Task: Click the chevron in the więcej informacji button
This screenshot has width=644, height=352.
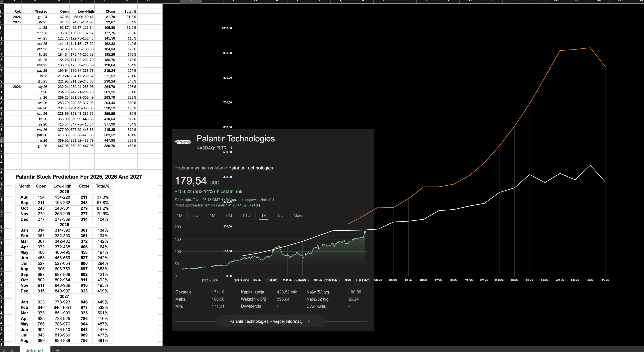Action: [309, 321]
